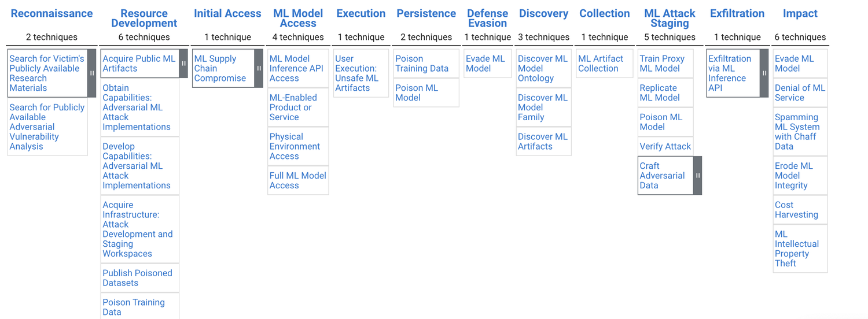Screen dimensions: 868x319
Task: Open Publish Poisoned Datasets technique
Action: pos(137,278)
